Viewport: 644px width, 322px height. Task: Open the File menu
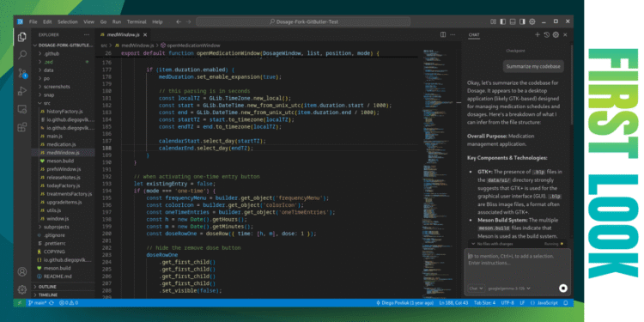(x=33, y=21)
